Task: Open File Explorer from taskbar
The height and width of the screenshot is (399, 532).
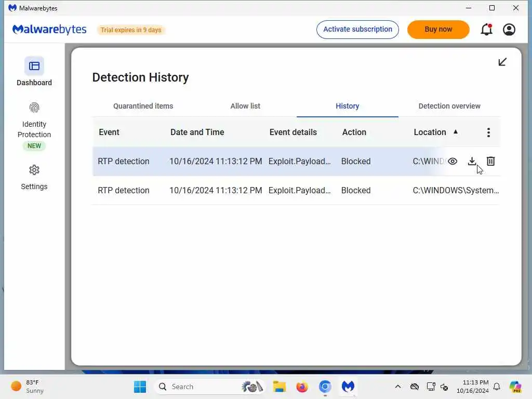Action: point(279,387)
